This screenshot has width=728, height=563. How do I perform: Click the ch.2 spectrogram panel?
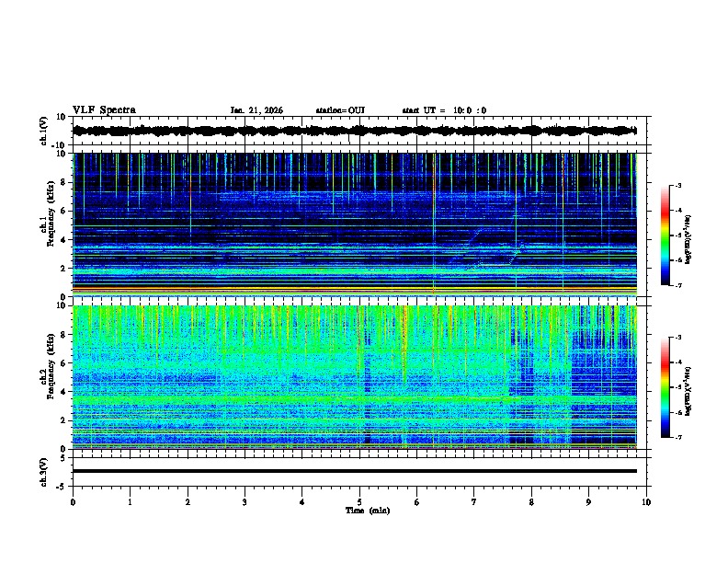(355, 377)
